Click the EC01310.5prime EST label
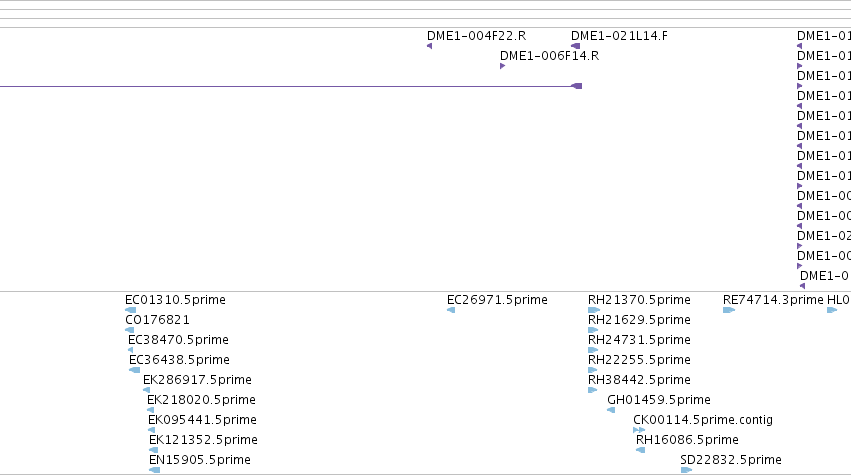Viewport: 851px width, 475px height. pos(175,300)
